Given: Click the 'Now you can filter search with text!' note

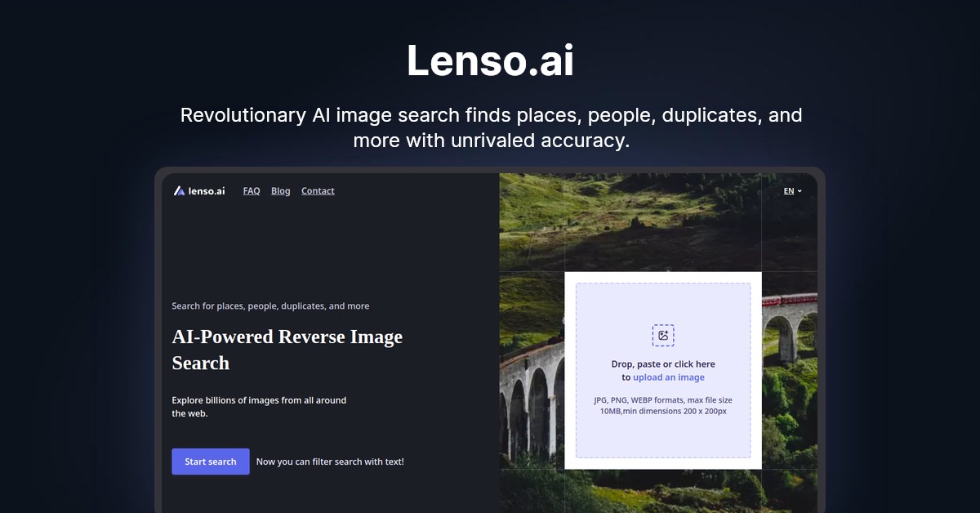Looking at the screenshot, I should click(x=330, y=462).
